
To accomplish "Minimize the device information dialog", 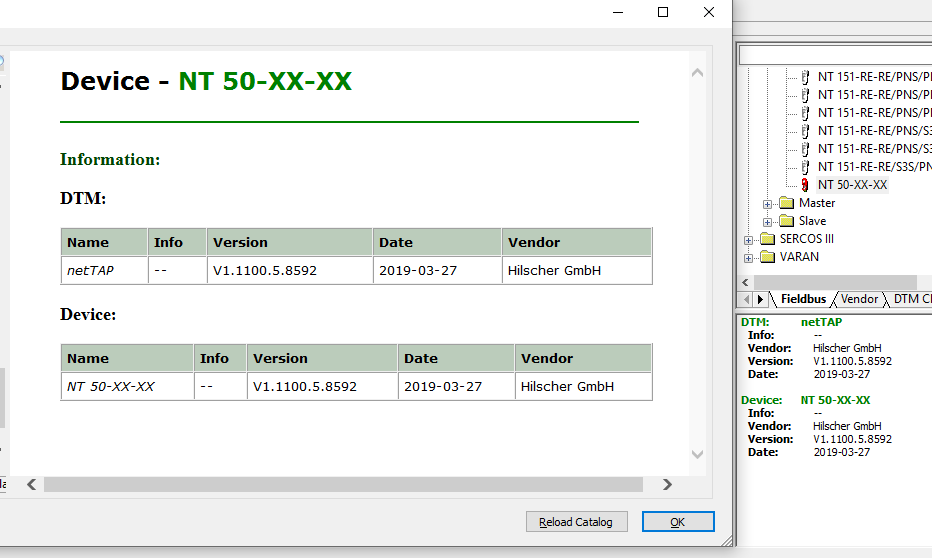I will click(618, 12).
